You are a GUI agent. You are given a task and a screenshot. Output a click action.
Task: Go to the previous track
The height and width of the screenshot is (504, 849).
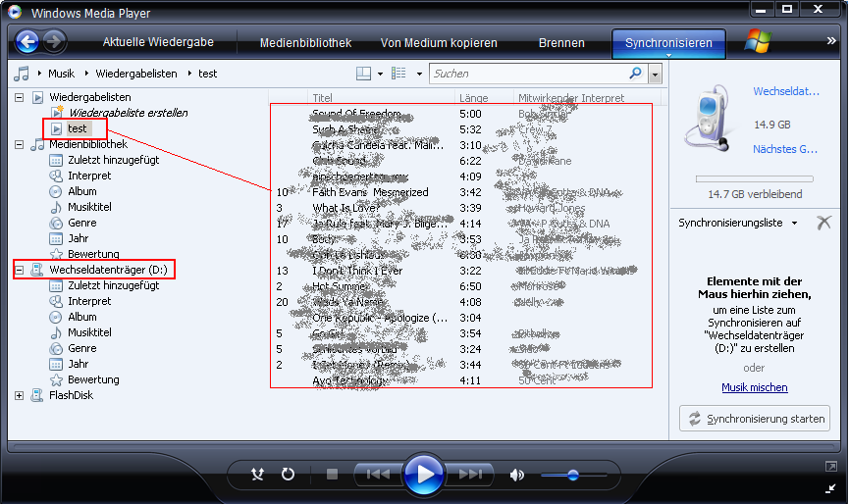tap(378, 475)
